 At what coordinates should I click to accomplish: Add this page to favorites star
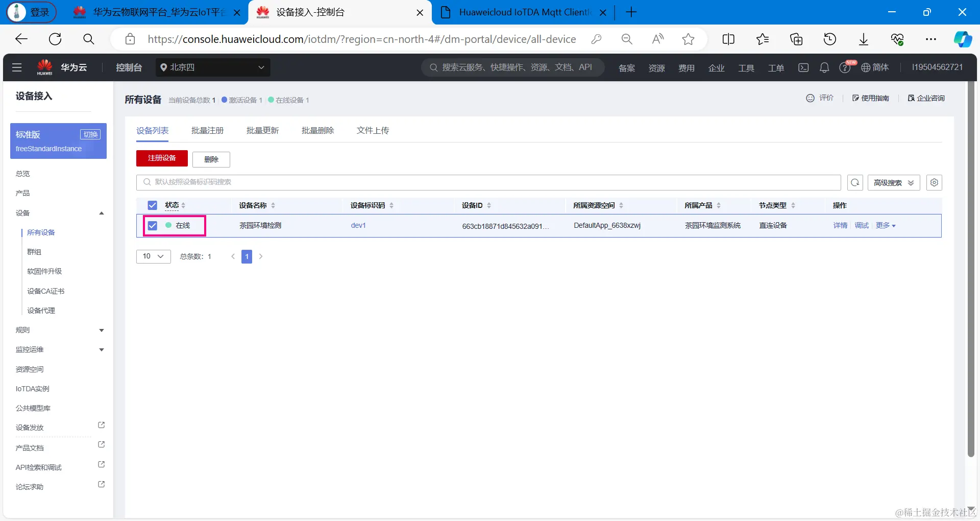689,39
